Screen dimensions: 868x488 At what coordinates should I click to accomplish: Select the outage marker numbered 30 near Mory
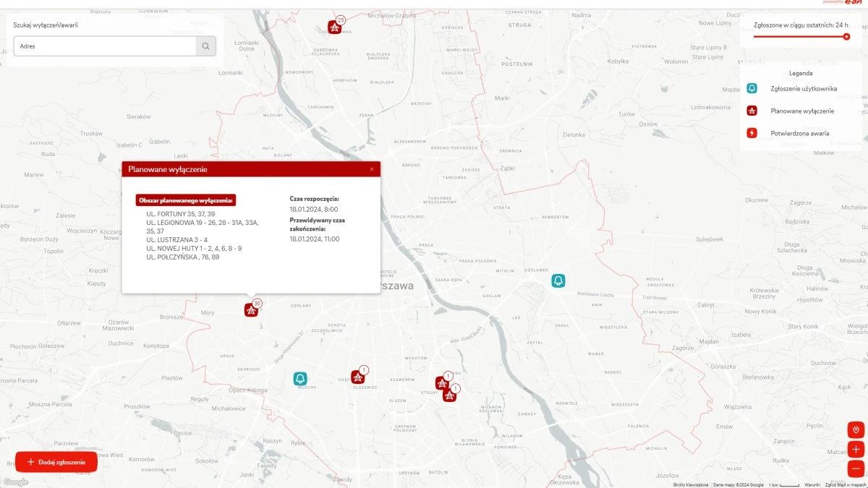(251, 309)
